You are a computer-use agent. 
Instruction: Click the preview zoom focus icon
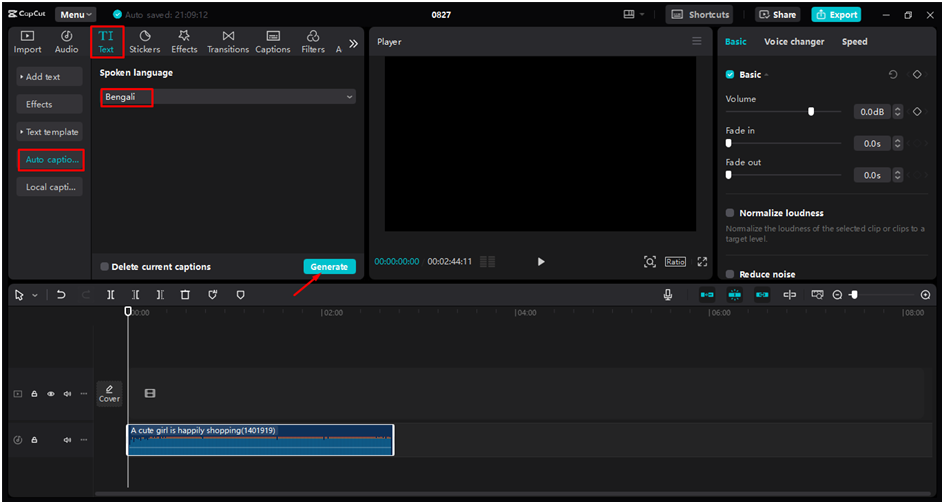tap(650, 261)
